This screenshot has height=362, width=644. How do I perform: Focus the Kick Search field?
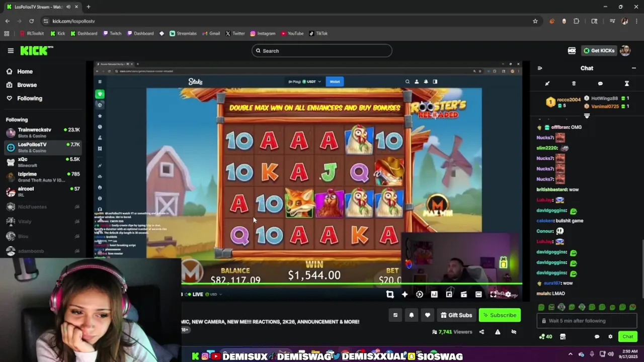[x=322, y=51]
